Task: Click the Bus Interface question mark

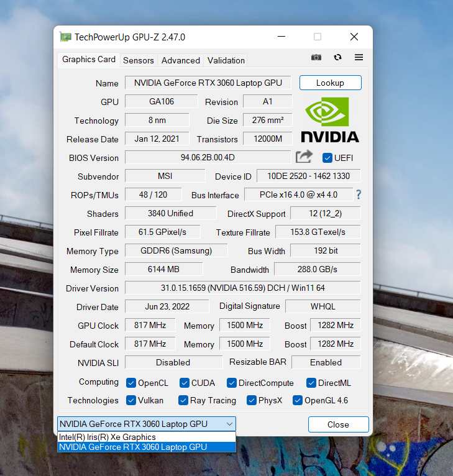Action: tap(359, 195)
